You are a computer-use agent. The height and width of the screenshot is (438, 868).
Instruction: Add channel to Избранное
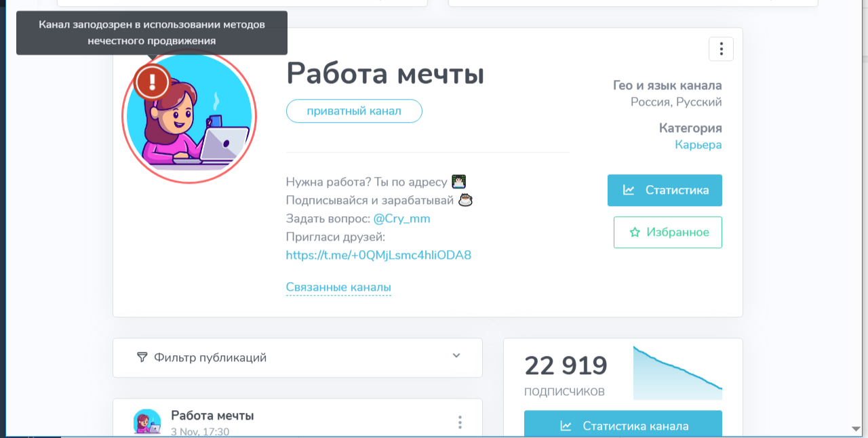pyautogui.click(x=667, y=232)
